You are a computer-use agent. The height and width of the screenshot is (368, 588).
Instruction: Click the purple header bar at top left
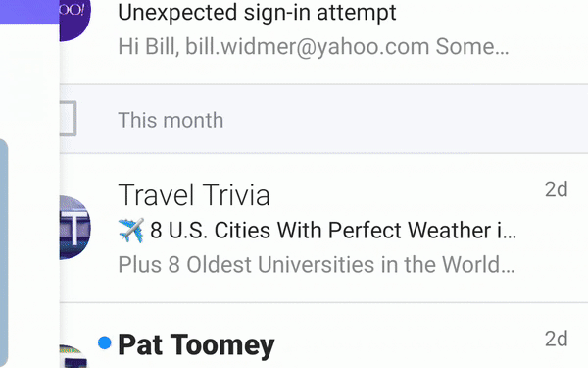pyautogui.click(x=29, y=11)
